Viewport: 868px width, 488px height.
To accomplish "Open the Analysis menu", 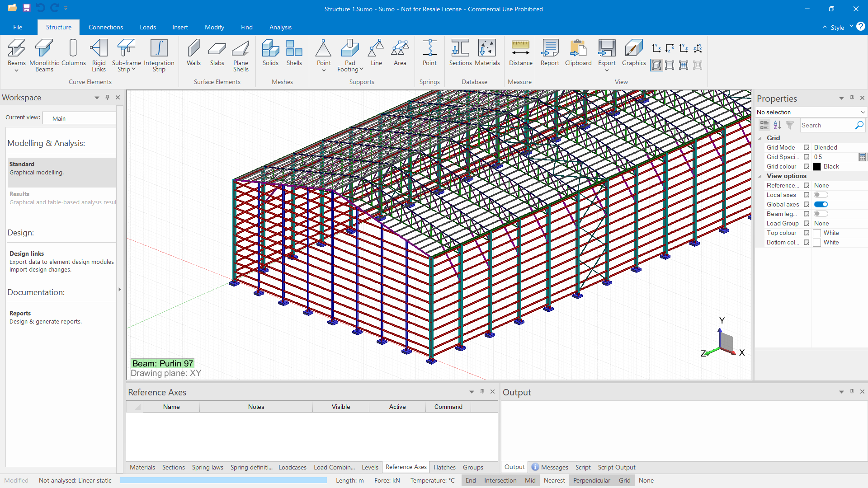I will pos(280,27).
